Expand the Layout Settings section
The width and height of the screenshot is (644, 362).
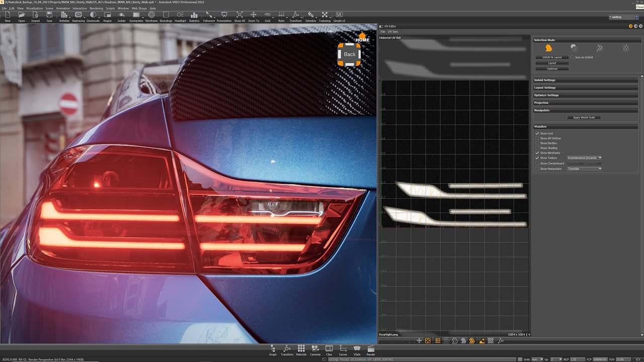click(586, 87)
